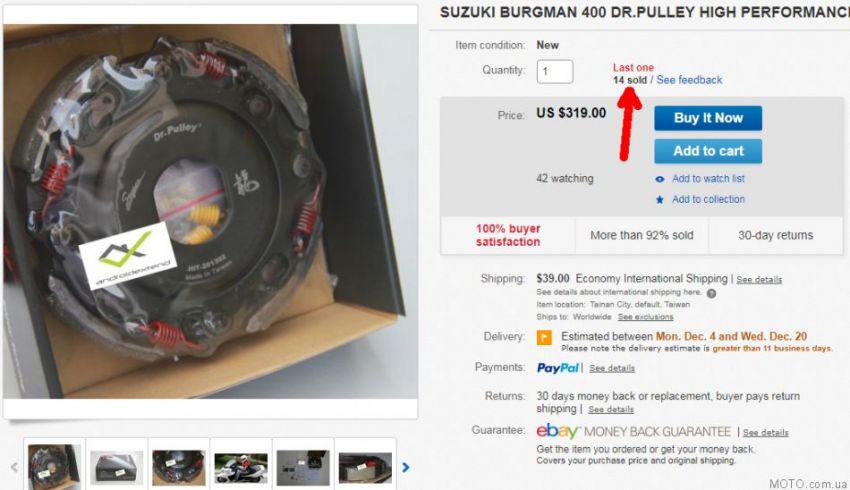Open the See feedback link
This screenshot has height=490, width=850.
[x=689, y=80]
